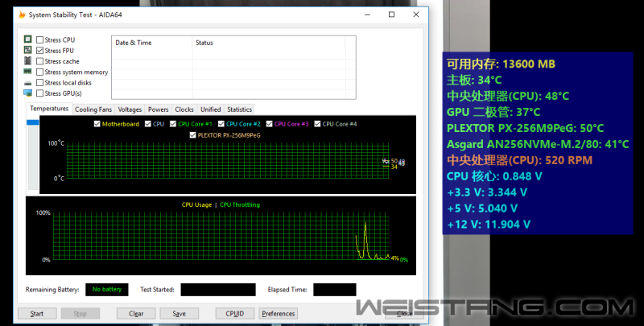The width and height of the screenshot is (644, 326).
Task: Toggle the Motherboard temperature graph checkbox
Action: coord(97,124)
